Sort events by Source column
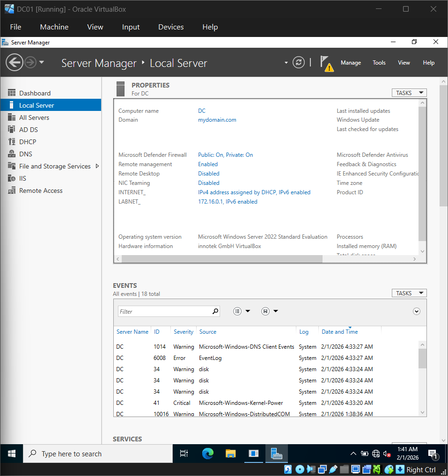 pos(208,332)
